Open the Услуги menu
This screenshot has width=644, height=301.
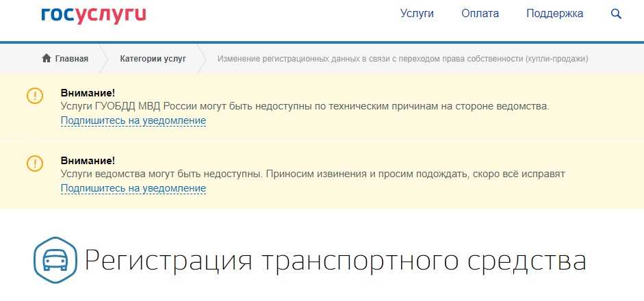coord(417,14)
